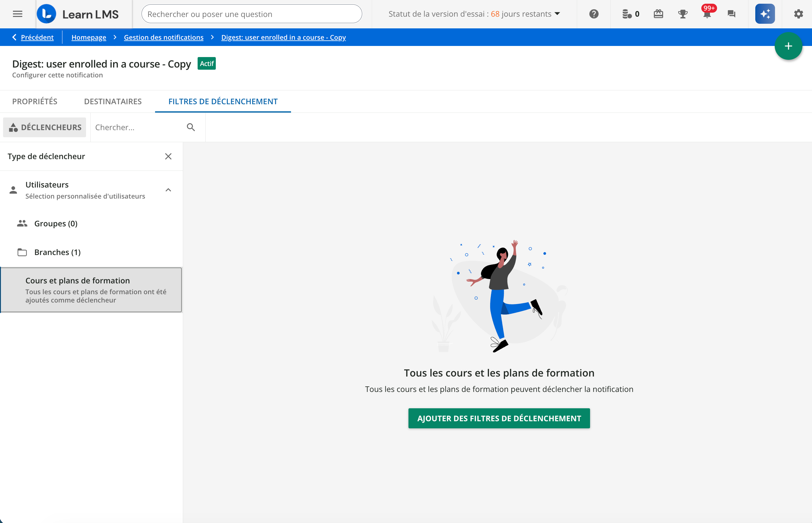Switch to the Propriétés tab
The width and height of the screenshot is (812, 523).
coord(35,101)
